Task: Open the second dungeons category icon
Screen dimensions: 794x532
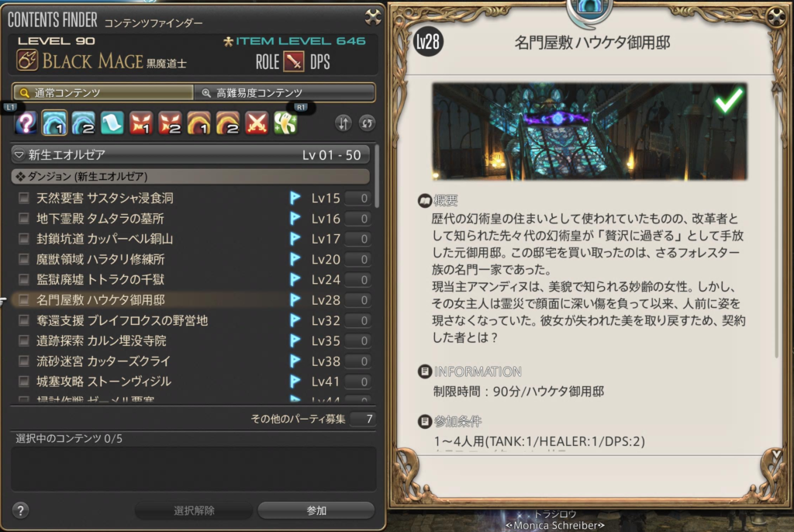Action: pyautogui.click(x=84, y=123)
